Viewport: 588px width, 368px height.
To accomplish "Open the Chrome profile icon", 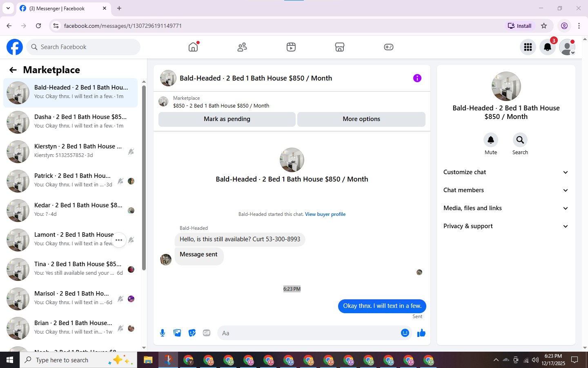I will click(564, 26).
